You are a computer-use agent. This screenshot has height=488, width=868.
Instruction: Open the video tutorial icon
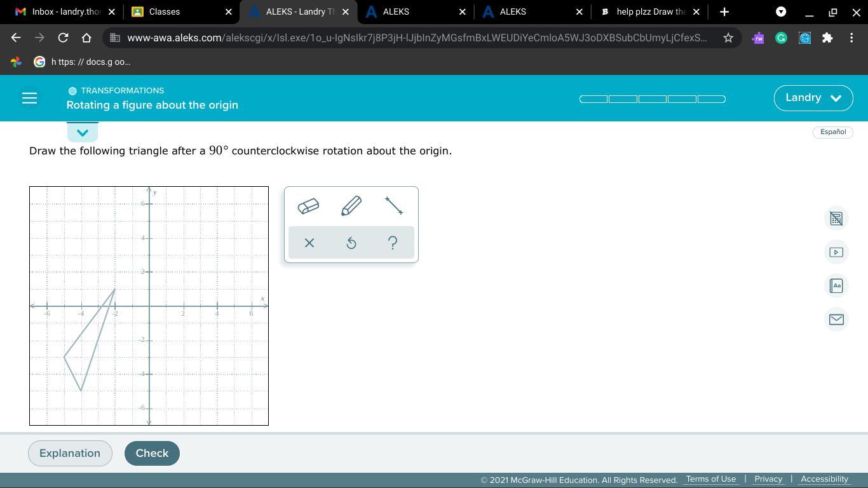[836, 252]
